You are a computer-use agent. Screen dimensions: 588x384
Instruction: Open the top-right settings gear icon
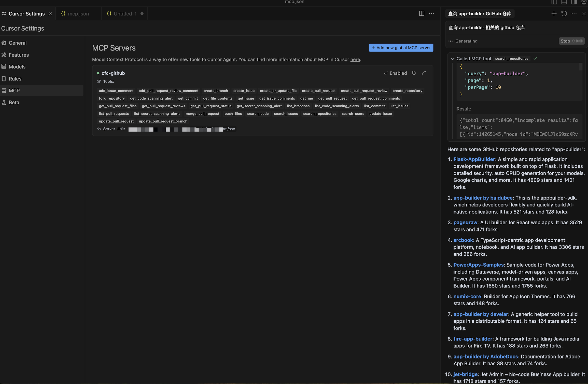pyautogui.click(x=584, y=2)
